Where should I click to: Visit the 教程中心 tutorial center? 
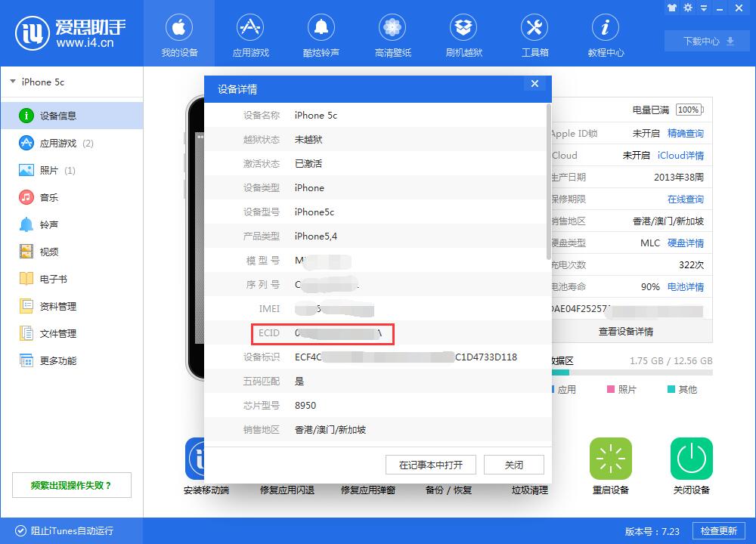[x=605, y=33]
